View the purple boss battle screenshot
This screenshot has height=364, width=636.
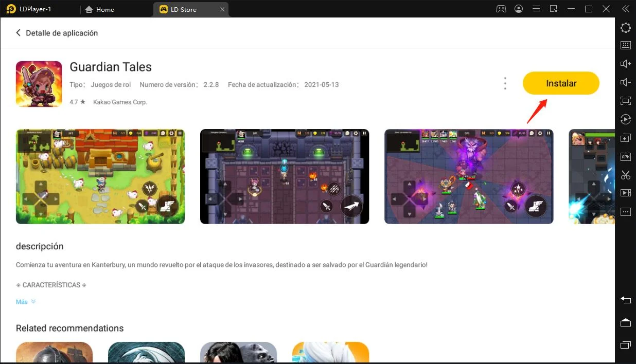(469, 176)
